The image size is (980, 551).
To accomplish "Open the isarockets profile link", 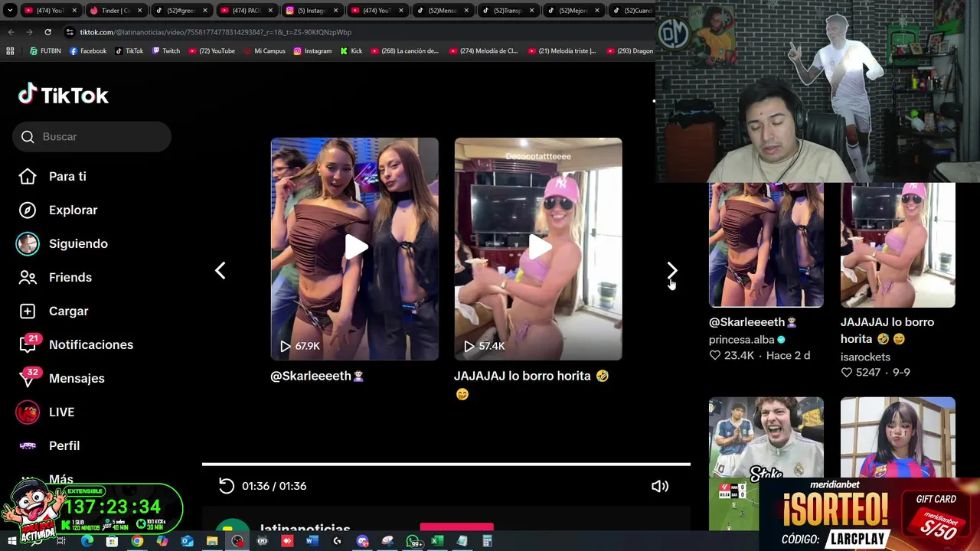I will click(x=865, y=357).
